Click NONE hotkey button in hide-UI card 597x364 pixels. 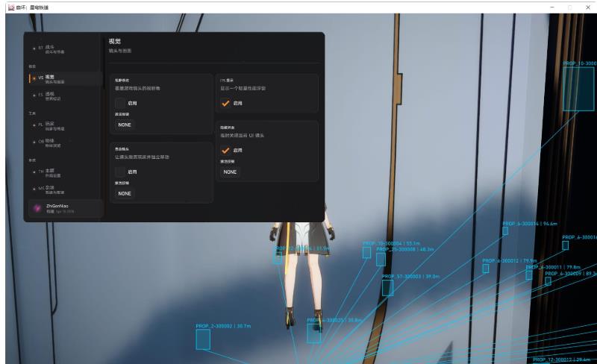pyautogui.click(x=230, y=172)
